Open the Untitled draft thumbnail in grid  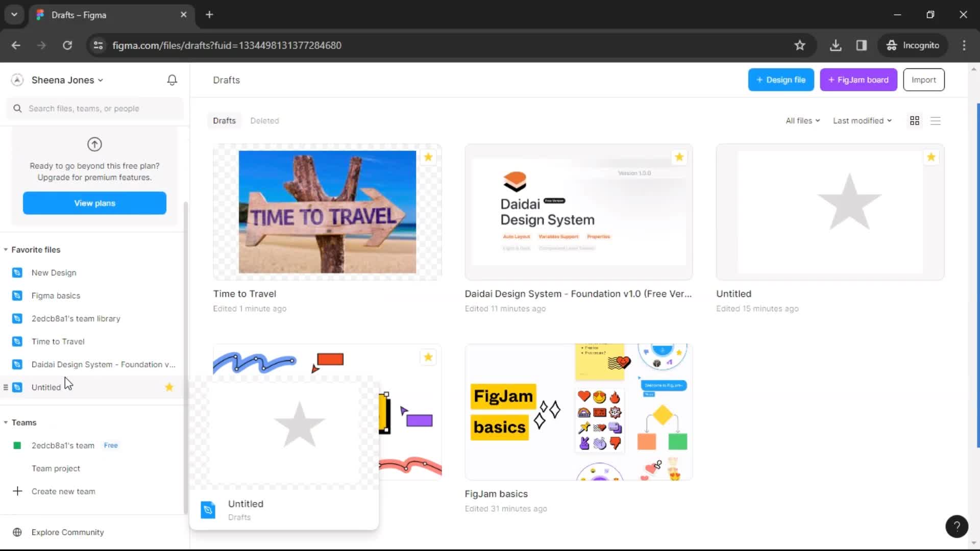[830, 212]
